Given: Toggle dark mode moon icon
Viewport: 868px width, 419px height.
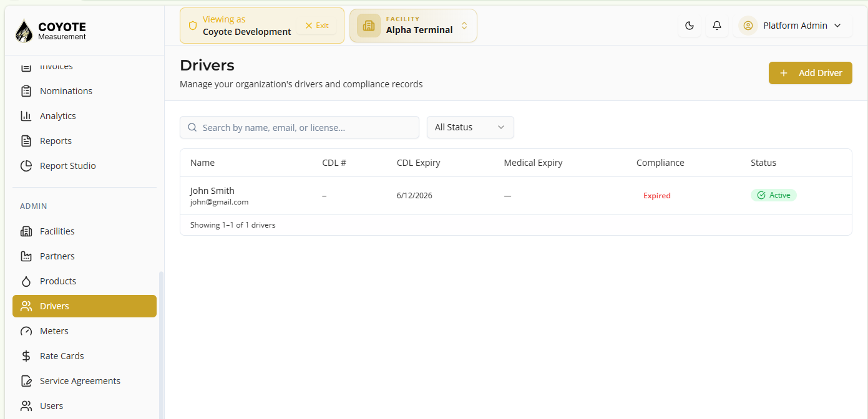Looking at the screenshot, I should 690,26.
